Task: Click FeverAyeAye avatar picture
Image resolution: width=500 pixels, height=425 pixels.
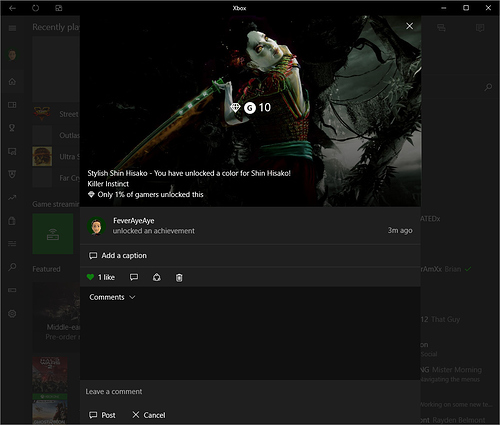Action: pos(96,226)
